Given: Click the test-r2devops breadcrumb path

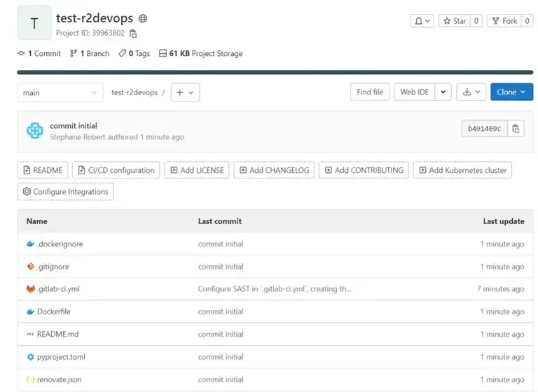Looking at the screenshot, I should pos(134,92).
